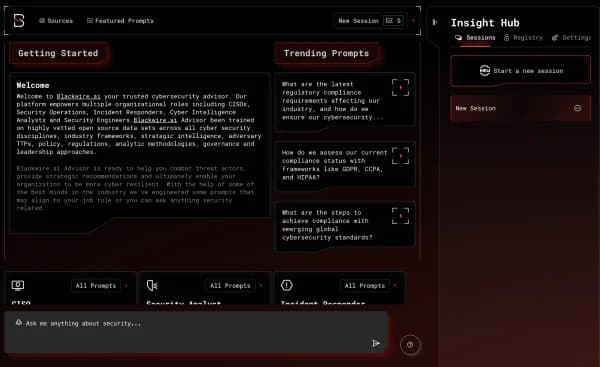
Task: Click the Insight Hub title
Action: 485,23
